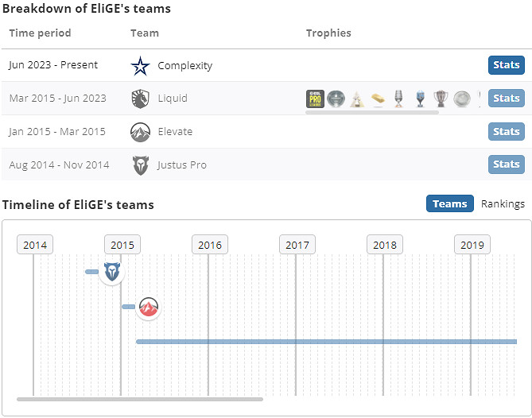532x418 pixels.
Task: Click the Liquid horse logo in table
Action: click(140, 99)
